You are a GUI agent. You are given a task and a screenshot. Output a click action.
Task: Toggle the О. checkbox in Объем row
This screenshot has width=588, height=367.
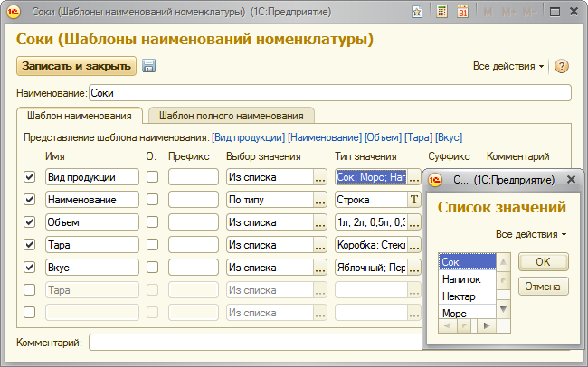[152, 222]
